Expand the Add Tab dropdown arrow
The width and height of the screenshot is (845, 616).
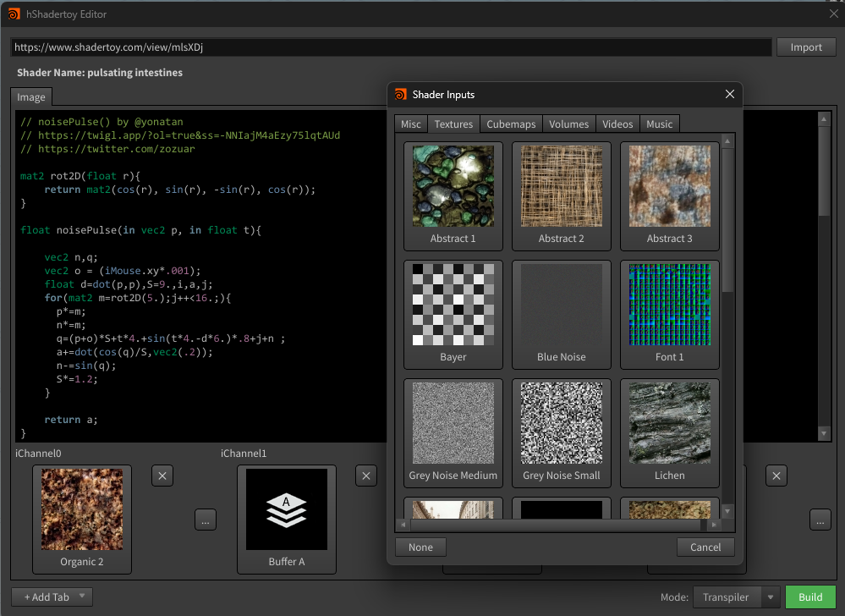(82, 596)
